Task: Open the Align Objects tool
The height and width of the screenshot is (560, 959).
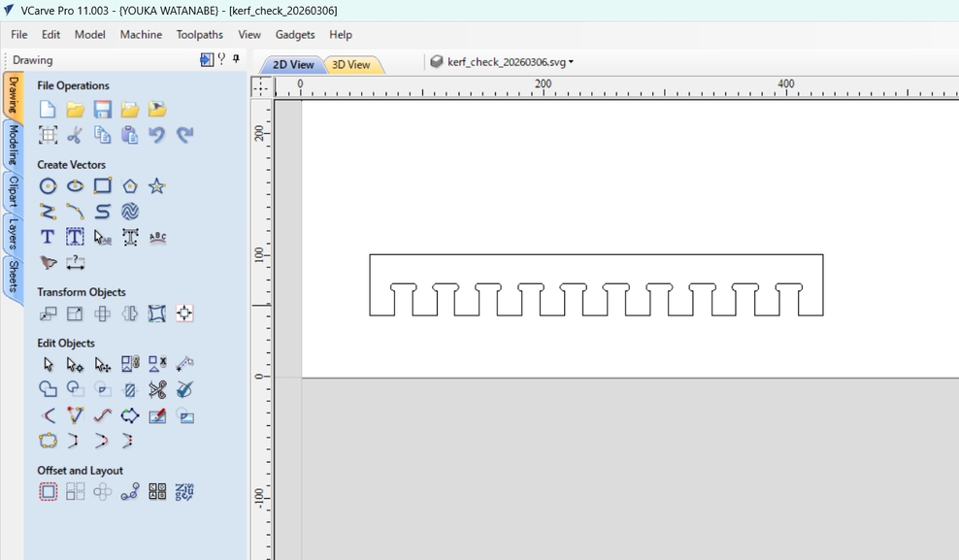Action: 184,313
